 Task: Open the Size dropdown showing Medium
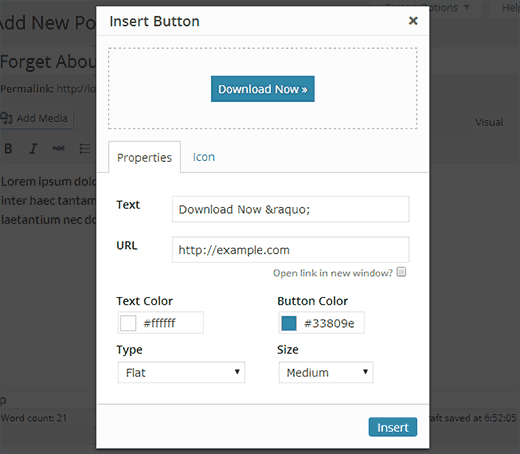pyautogui.click(x=326, y=372)
